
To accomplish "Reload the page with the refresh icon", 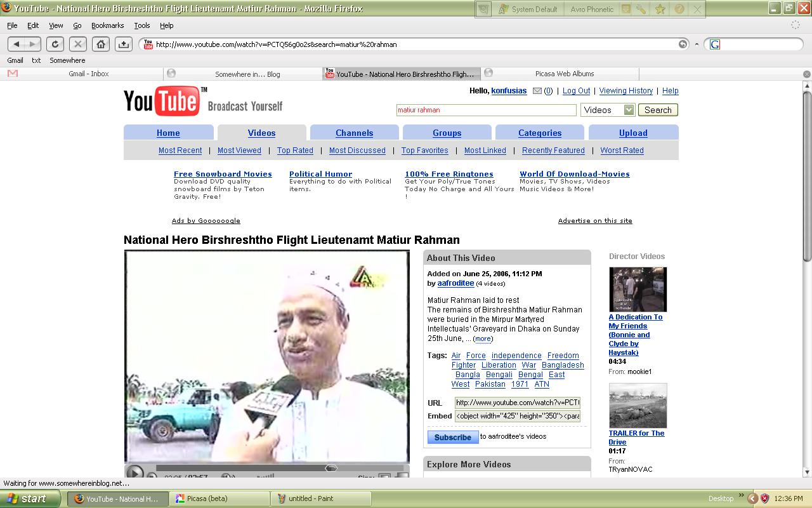I will tap(55, 44).
